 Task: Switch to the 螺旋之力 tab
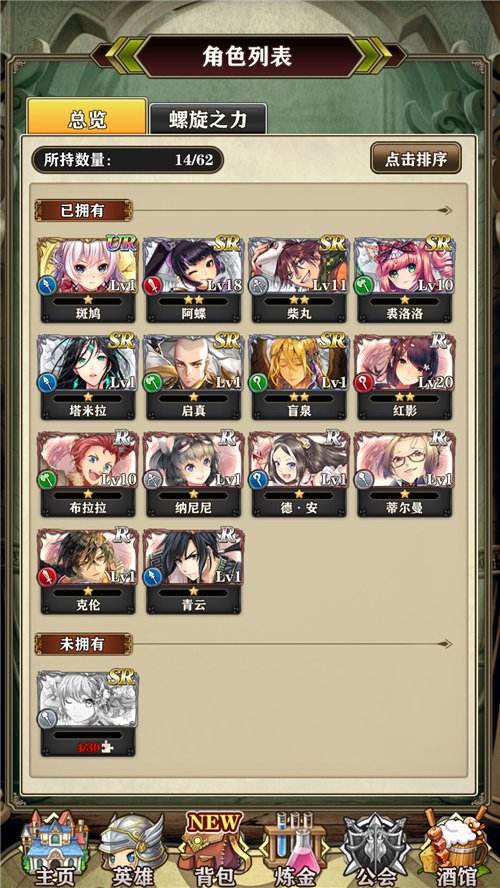208,119
